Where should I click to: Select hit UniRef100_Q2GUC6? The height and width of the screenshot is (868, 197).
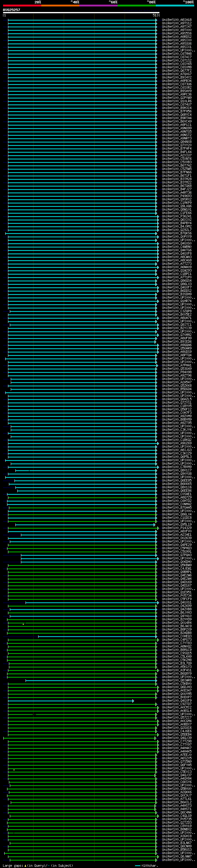[x=177, y=728]
